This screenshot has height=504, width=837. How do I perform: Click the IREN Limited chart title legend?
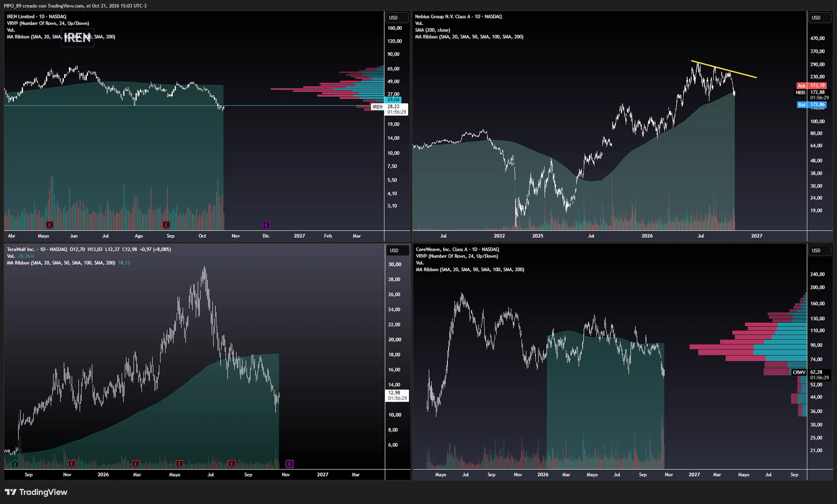(x=36, y=16)
